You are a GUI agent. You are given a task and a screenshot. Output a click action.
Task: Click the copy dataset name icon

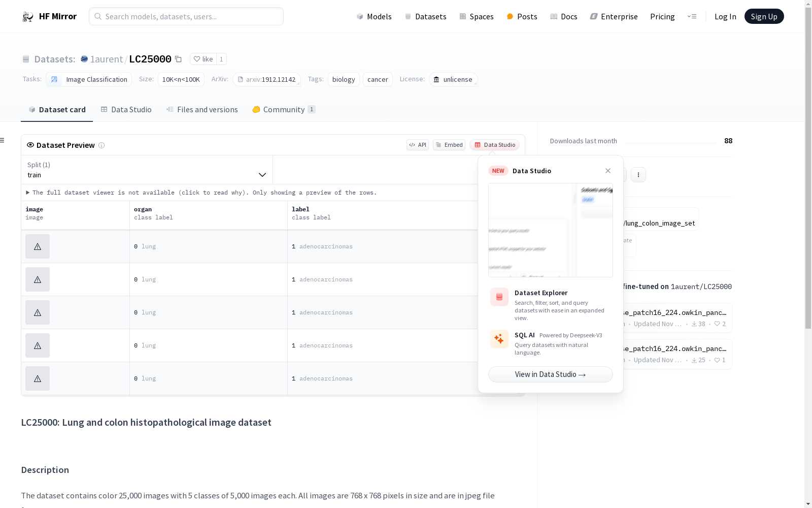pyautogui.click(x=178, y=59)
